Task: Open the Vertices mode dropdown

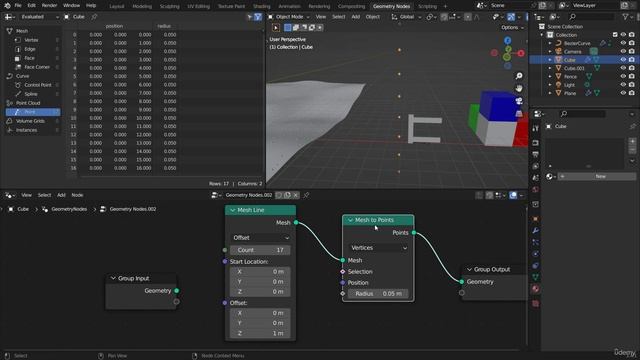Action: point(378,248)
